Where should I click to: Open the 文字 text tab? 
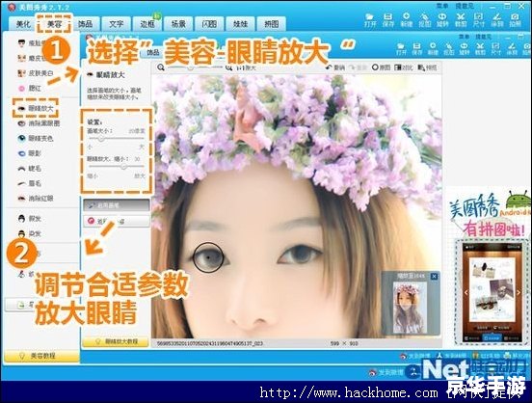116,24
